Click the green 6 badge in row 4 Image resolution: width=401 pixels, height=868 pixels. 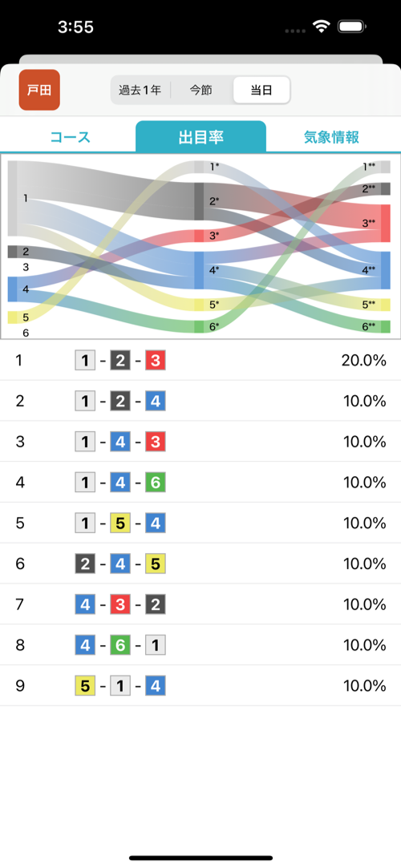tap(156, 482)
